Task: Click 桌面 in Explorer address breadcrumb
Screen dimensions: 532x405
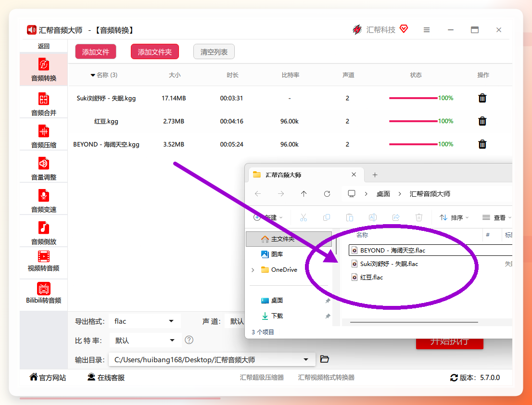Action: tap(383, 194)
